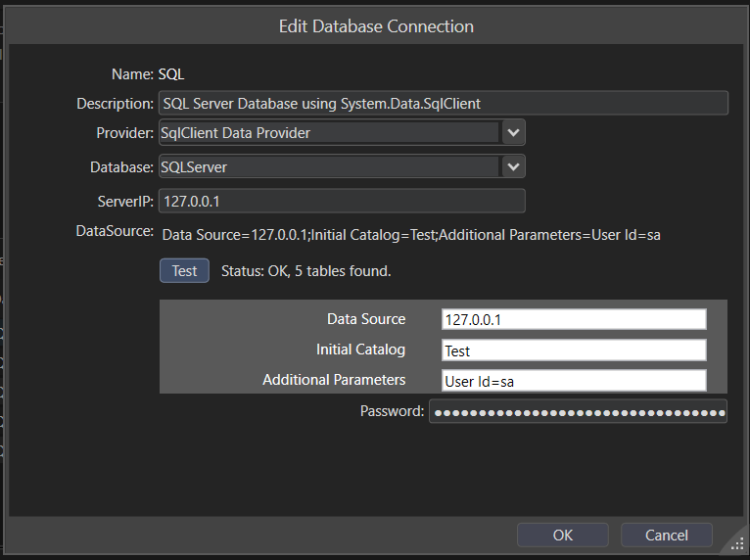Click the 'Edit Database Connection' title
750x560 pixels.
tap(376, 26)
